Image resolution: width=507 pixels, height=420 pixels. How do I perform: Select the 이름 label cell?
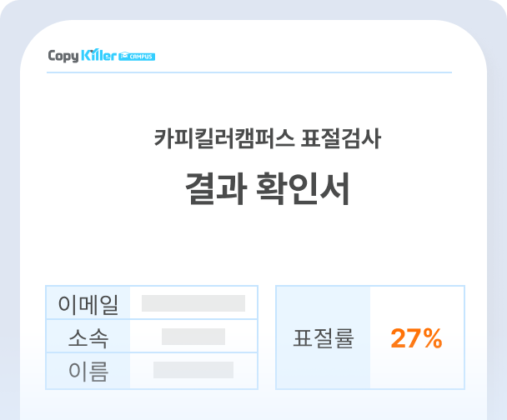(x=88, y=371)
